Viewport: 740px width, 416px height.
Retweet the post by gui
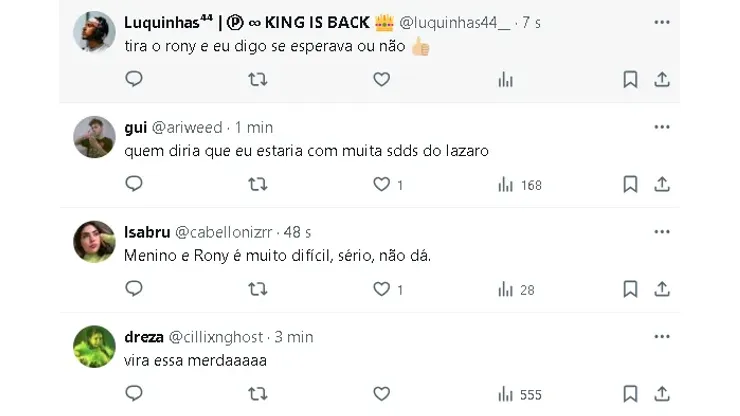[x=257, y=184]
